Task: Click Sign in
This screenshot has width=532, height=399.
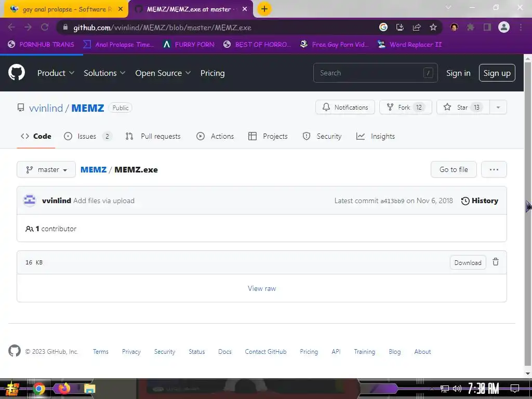Action: coord(458,73)
